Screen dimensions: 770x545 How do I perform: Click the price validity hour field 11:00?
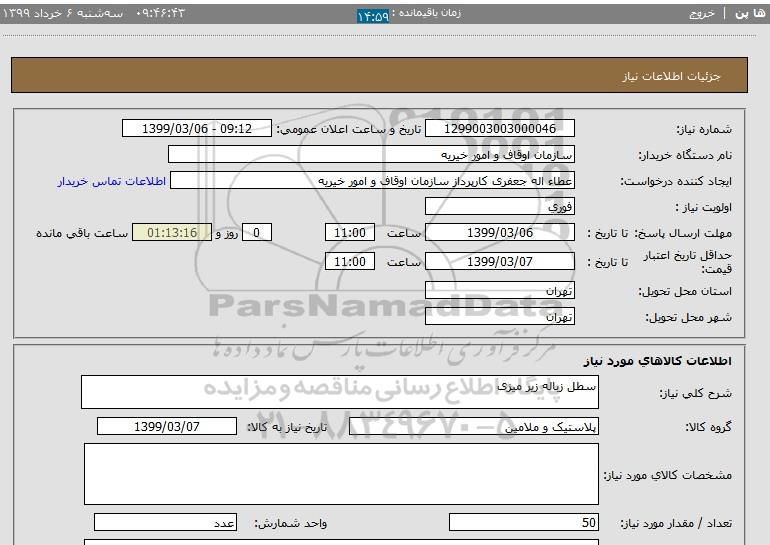point(350,261)
